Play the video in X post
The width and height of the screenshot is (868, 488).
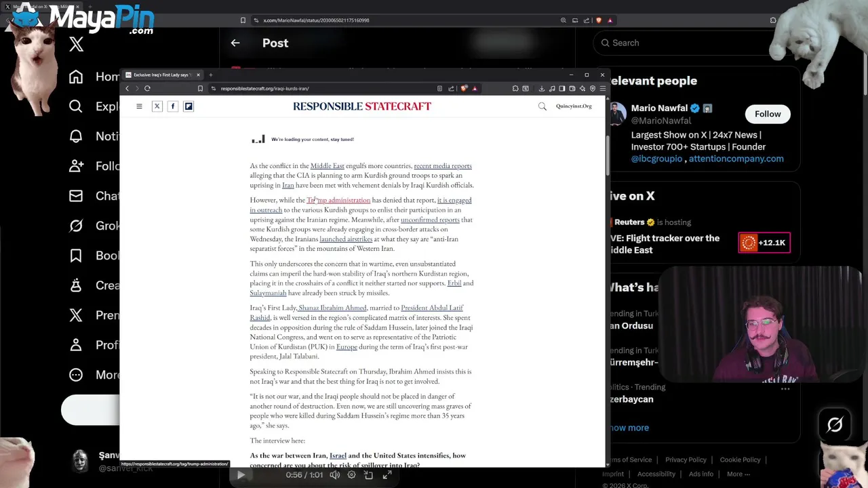pos(241,475)
